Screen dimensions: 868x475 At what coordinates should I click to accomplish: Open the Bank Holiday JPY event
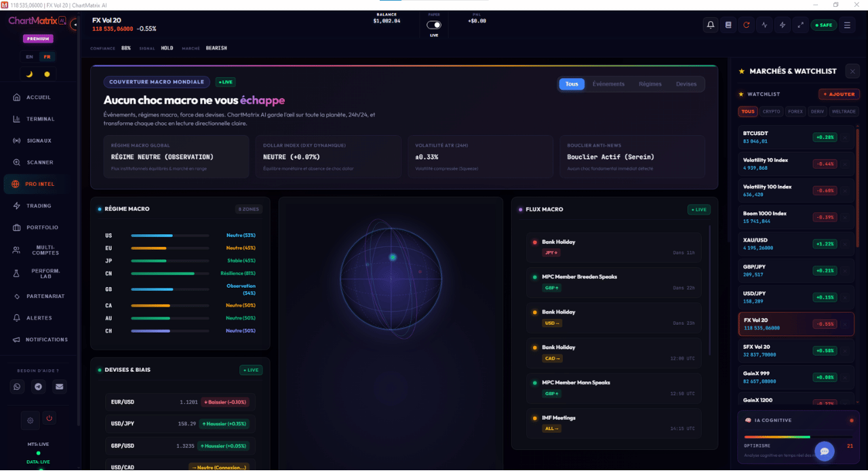pyautogui.click(x=614, y=248)
